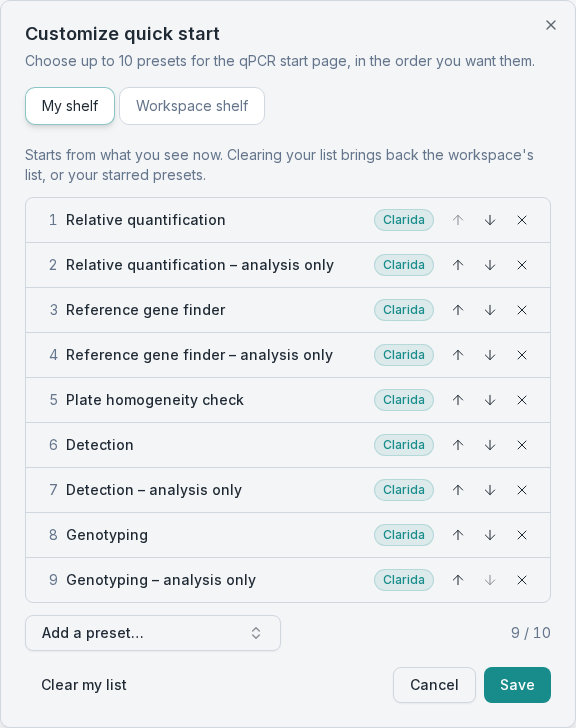Click the '9 / 10' preset counter
The height and width of the screenshot is (728, 576).
pos(531,633)
